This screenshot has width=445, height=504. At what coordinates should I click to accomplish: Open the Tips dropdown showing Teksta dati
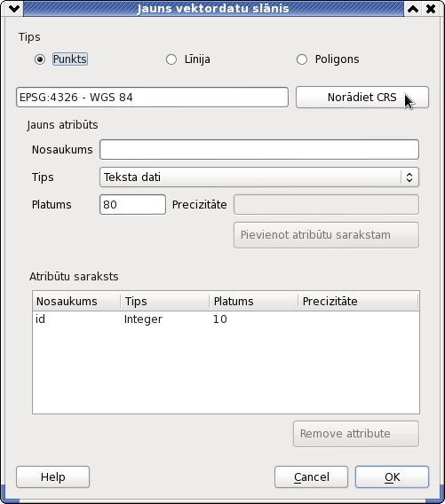pos(259,177)
